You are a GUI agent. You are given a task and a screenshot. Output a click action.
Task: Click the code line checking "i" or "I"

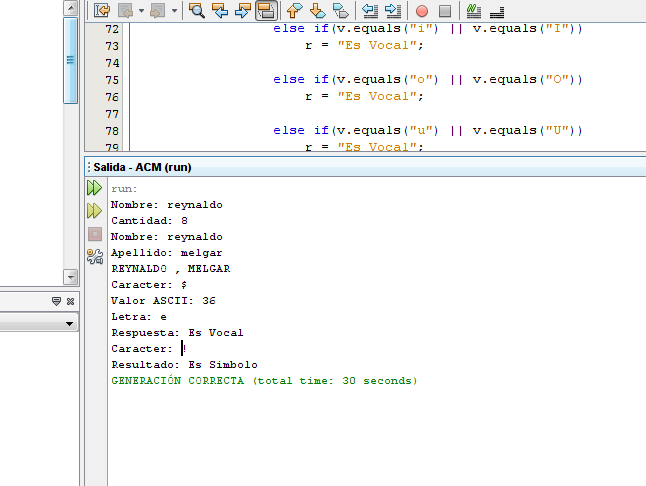[428, 29]
